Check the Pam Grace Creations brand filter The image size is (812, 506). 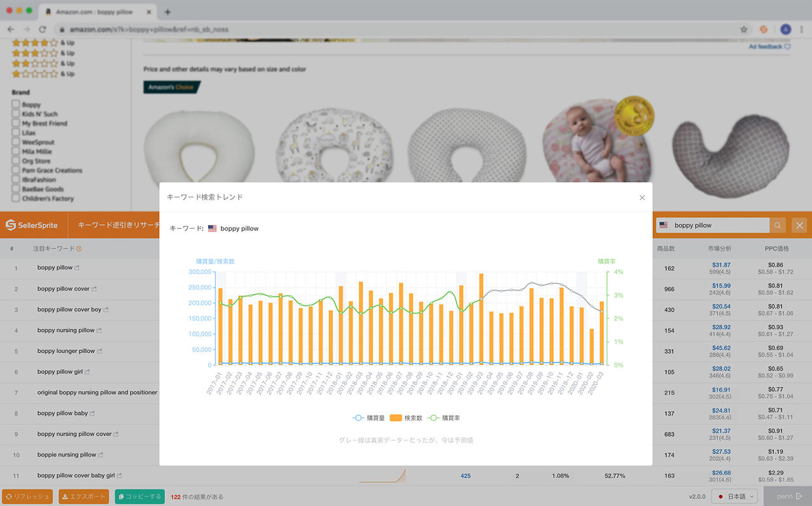tap(15, 170)
